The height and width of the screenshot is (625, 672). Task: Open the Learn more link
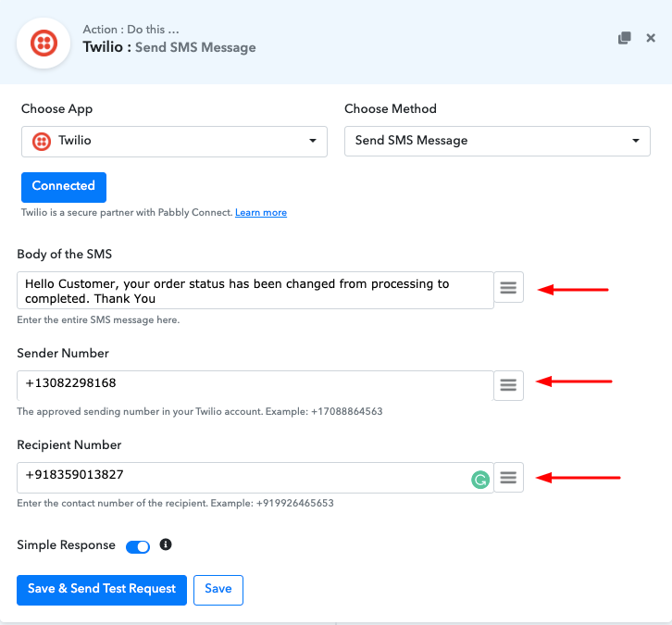coord(261,213)
